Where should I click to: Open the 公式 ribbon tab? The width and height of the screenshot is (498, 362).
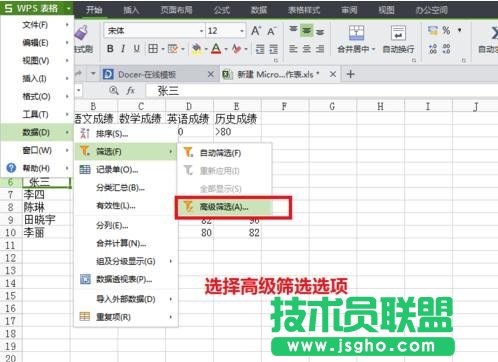222,10
